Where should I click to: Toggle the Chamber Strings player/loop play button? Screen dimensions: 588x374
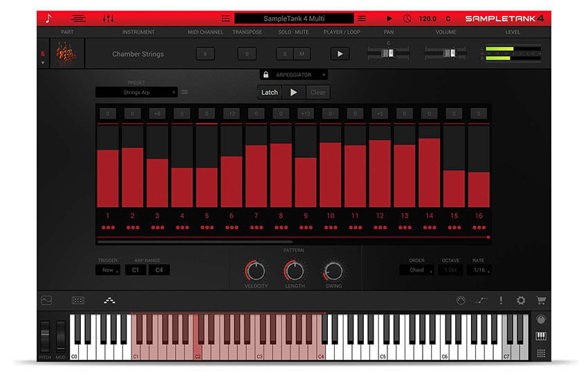point(340,54)
